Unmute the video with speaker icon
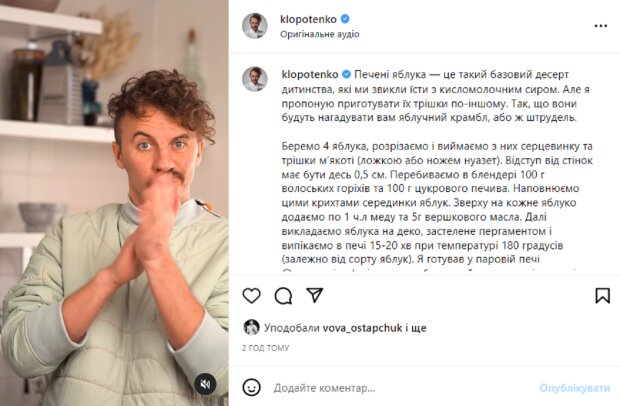Image resolution: width=620 pixels, height=406 pixels. point(205,384)
